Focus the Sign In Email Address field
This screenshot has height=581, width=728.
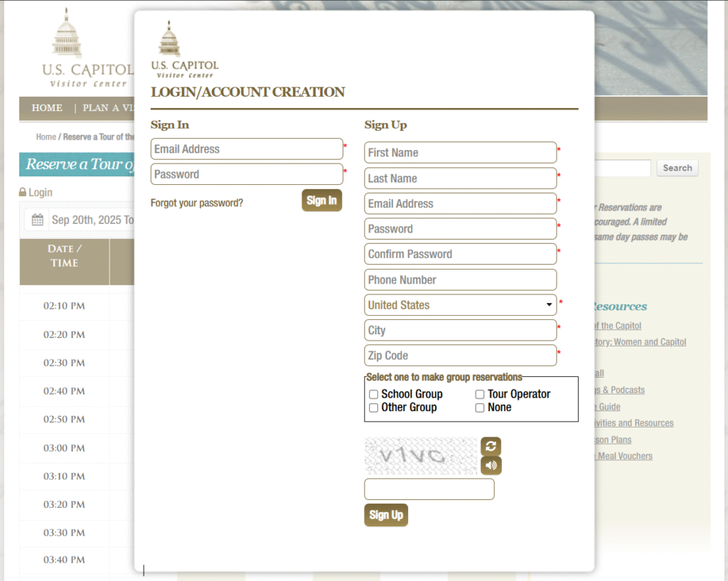(247, 149)
